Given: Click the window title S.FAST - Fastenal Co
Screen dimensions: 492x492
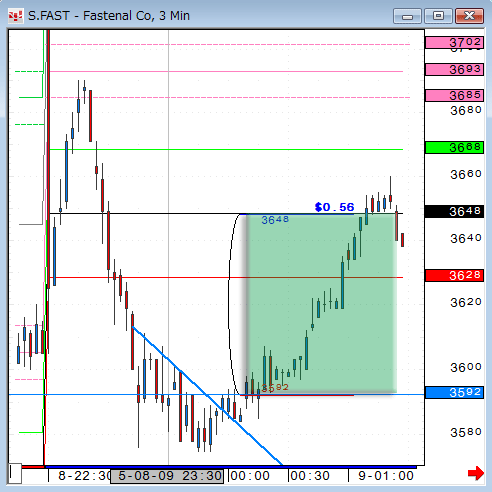Looking at the screenshot, I should coord(109,16).
